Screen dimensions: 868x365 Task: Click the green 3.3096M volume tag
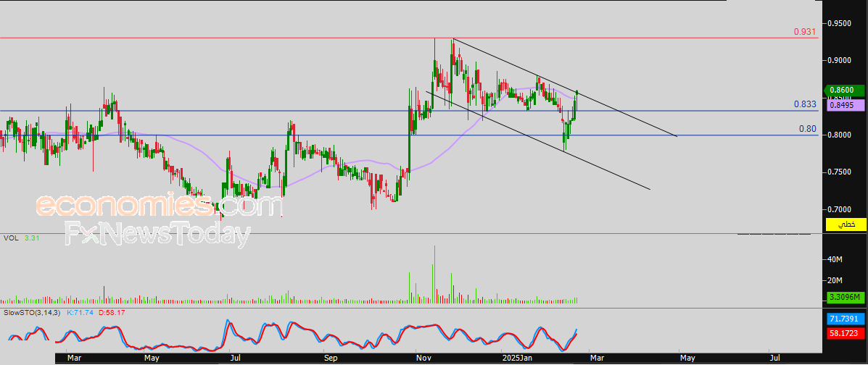point(846,297)
